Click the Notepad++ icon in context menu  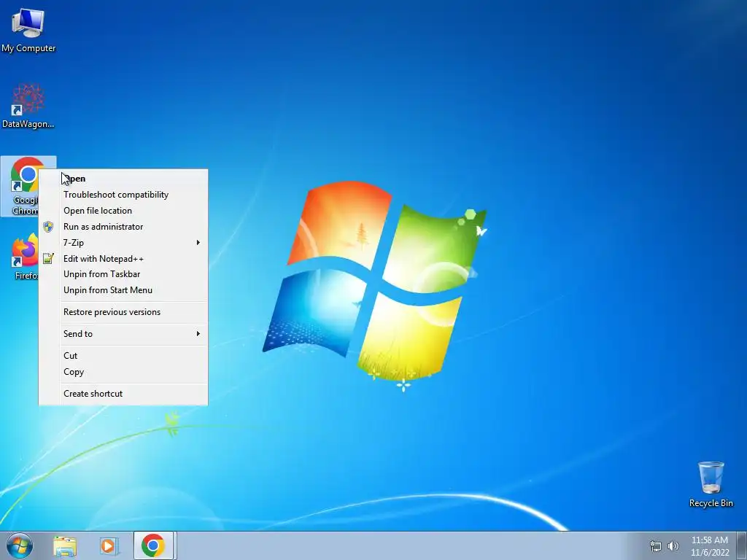pyautogui.click(x=48, y=259)
